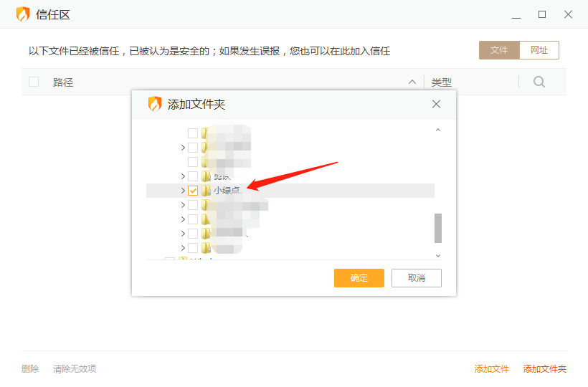Click the flame shield icon in dialog header
The image size is (588, 387).
(155, 104)
